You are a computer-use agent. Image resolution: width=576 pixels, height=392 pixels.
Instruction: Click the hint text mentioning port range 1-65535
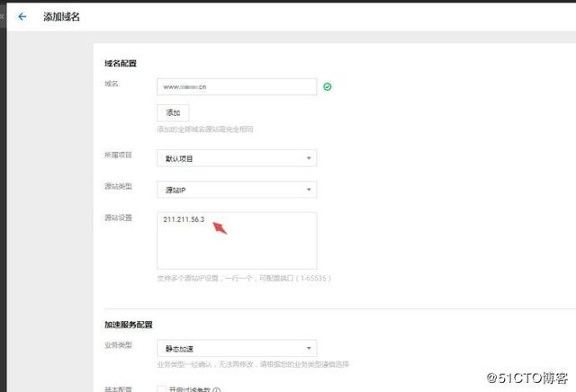244,278
